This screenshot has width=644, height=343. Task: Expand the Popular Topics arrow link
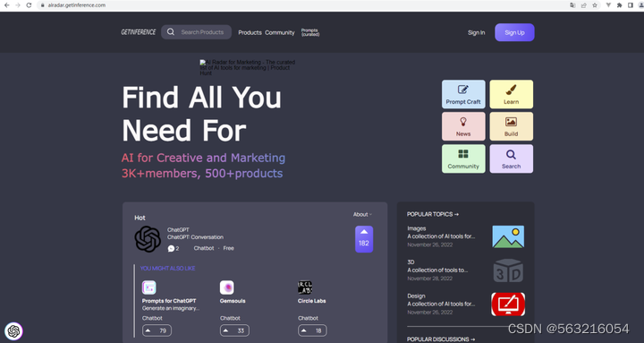coord(433,214)
